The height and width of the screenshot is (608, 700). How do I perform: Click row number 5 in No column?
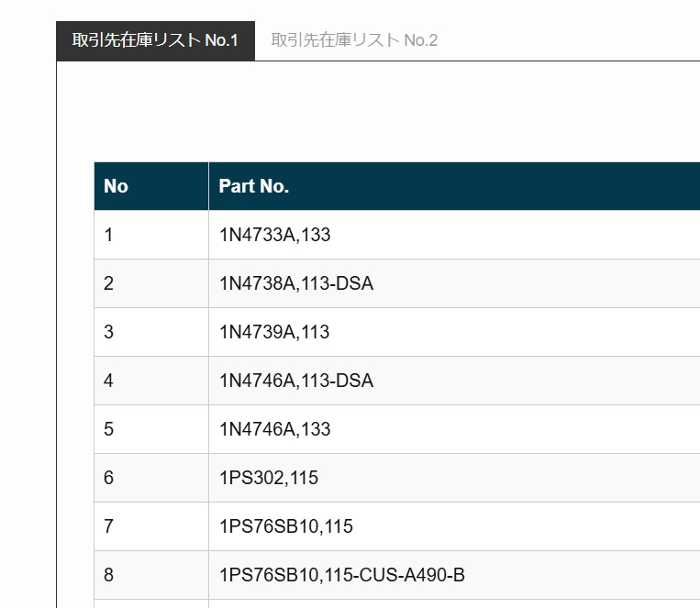[x=108, y=429]
